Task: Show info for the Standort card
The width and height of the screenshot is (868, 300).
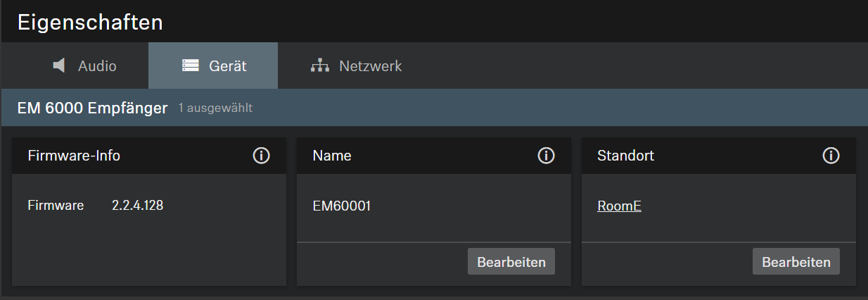Action: [831, 156]
